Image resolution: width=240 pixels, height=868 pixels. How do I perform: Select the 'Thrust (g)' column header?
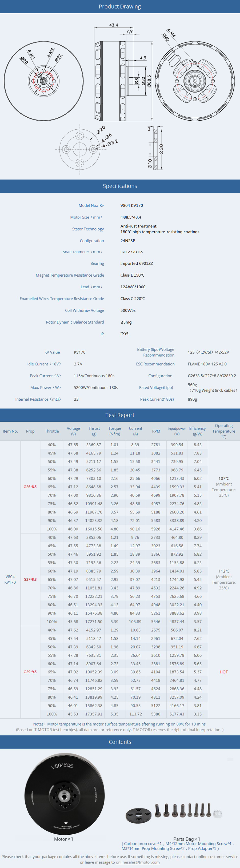pos(94,431)
